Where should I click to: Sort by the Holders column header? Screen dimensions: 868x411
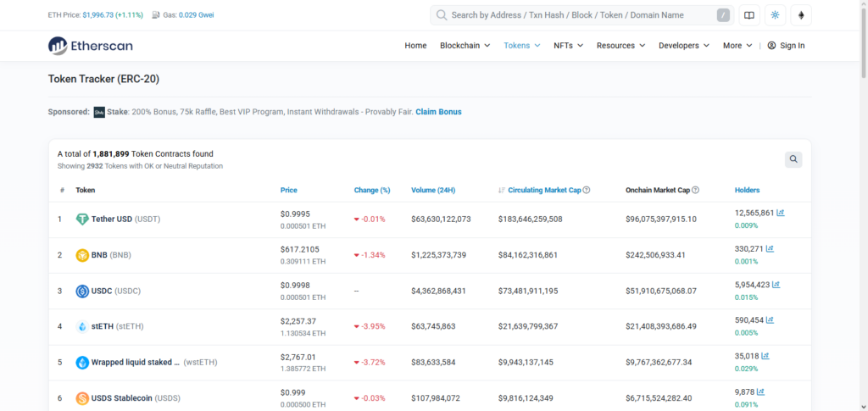748,190
